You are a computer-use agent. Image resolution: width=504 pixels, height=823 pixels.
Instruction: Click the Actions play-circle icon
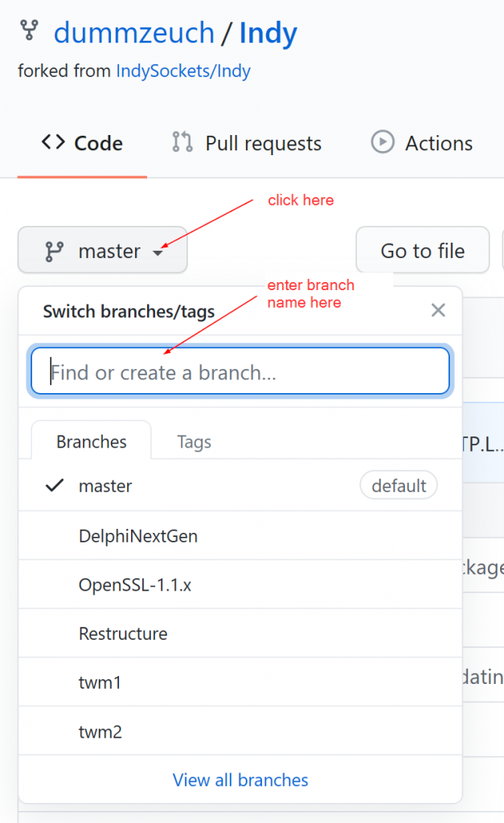[x=382, y=142]
